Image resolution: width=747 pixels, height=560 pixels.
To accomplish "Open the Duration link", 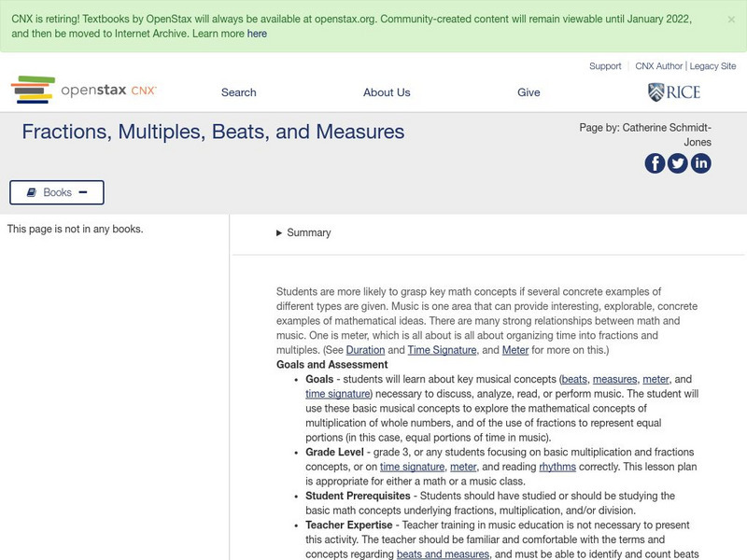I will pyautogui.click(x=365, y=350).
